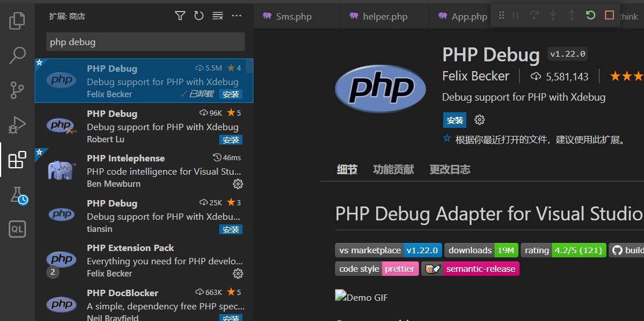Click the downloads 19M badge
This screenshot has height=321, width=644.
pos(481,250)
